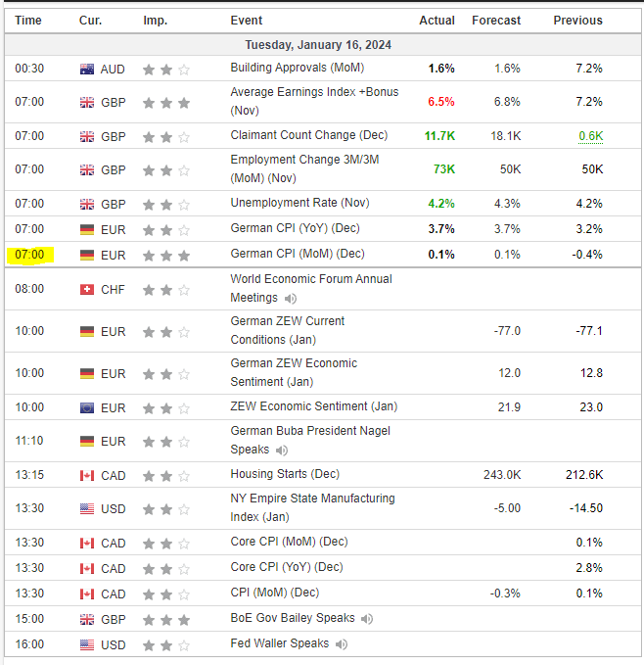Open German ZEW Economic Sentiment (Jan) event
644x665 pixels.
[x=294, y=372]
